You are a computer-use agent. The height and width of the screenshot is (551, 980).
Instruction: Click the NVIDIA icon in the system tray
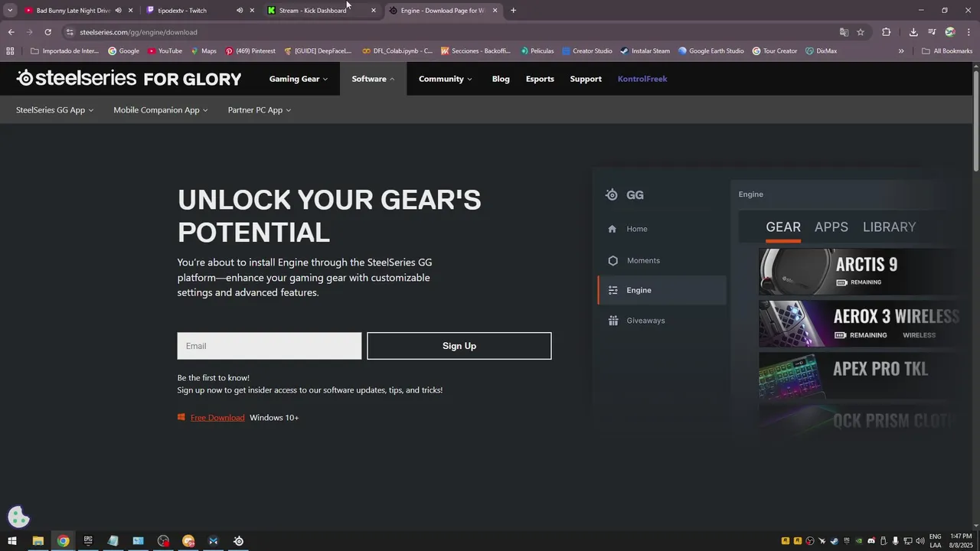point(859,541)
